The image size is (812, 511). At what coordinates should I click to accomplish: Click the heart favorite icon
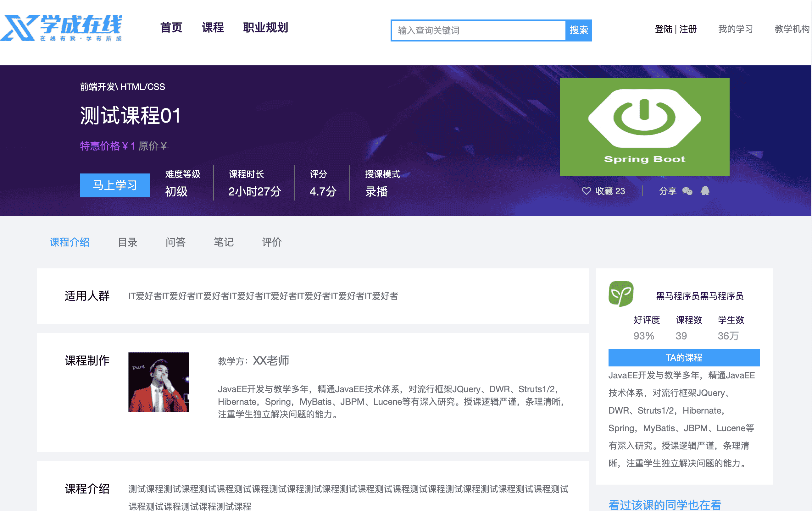[586, 191]
